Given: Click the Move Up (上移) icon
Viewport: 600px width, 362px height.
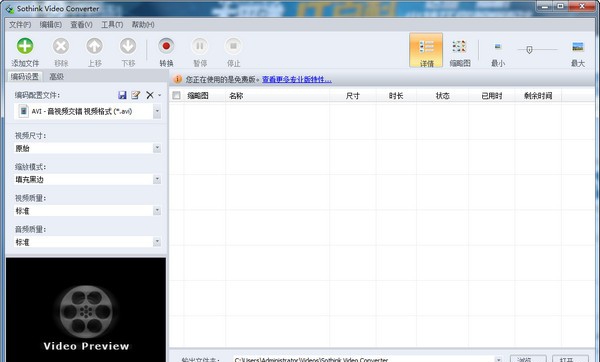Looking at the screenshot, I should [95, 46].
